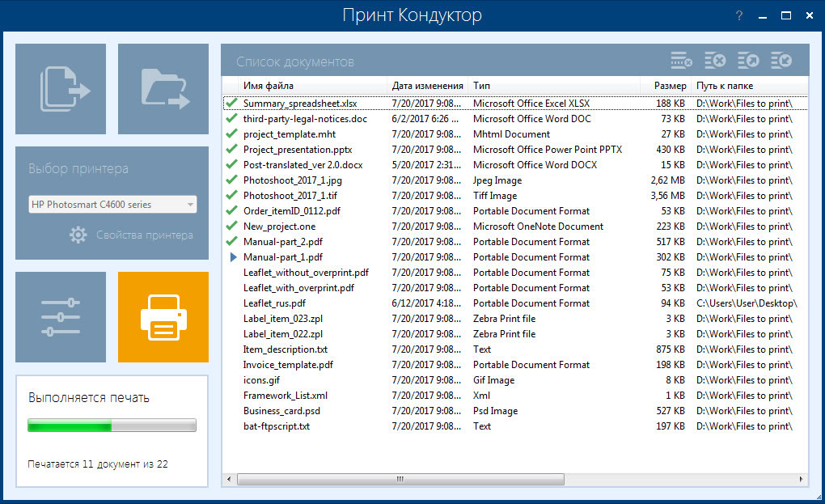
Task: Select the icons.gif file
Action: pyautogui.click(x=261, y=380)
